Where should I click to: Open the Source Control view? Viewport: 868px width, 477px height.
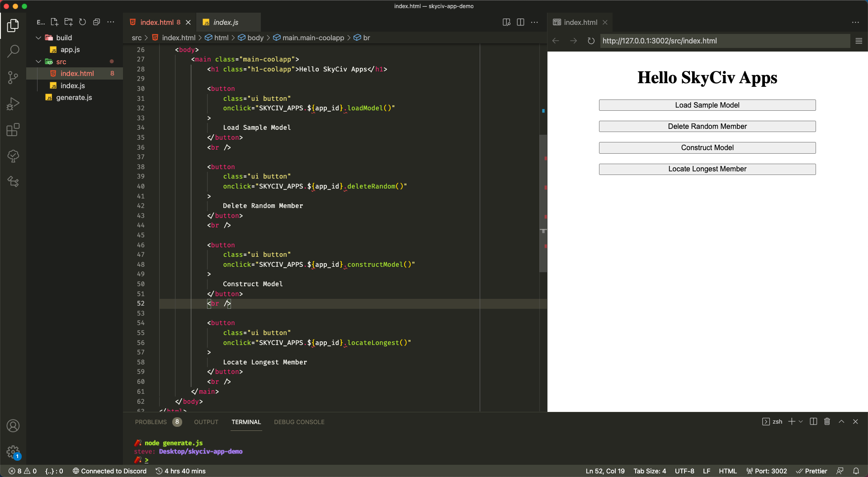pos(13,77)
